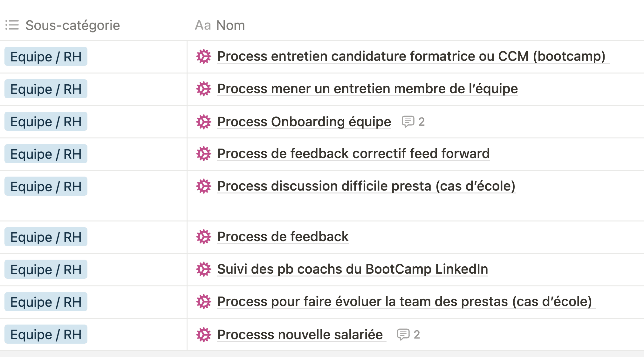Open Suivi des pb coachs du BootCamp LinkedIn
Viewport: 644px width, 357px height.
pyautogui.click(x=353, y=269)
